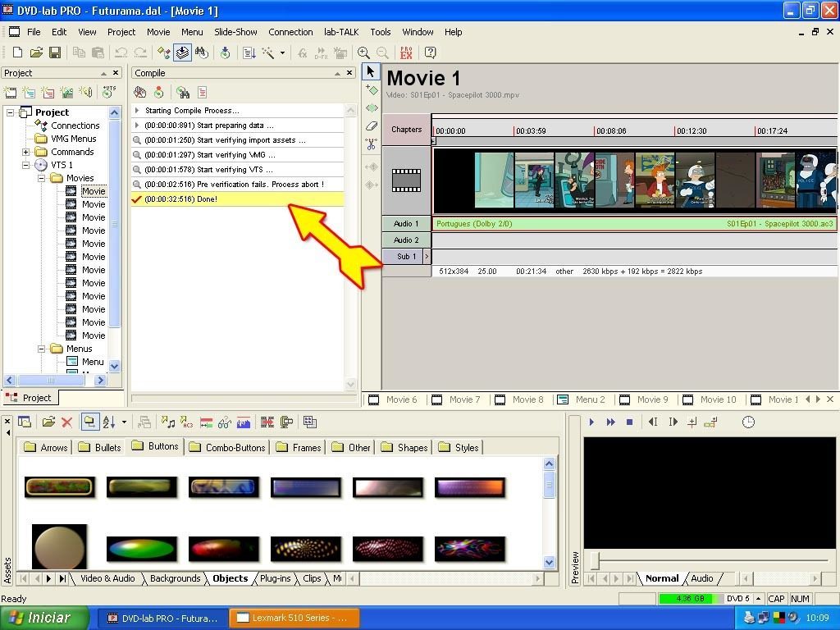
Task: Click the 00:08:06 chapter marker on the timeline
Action: [x=610, y=130]
